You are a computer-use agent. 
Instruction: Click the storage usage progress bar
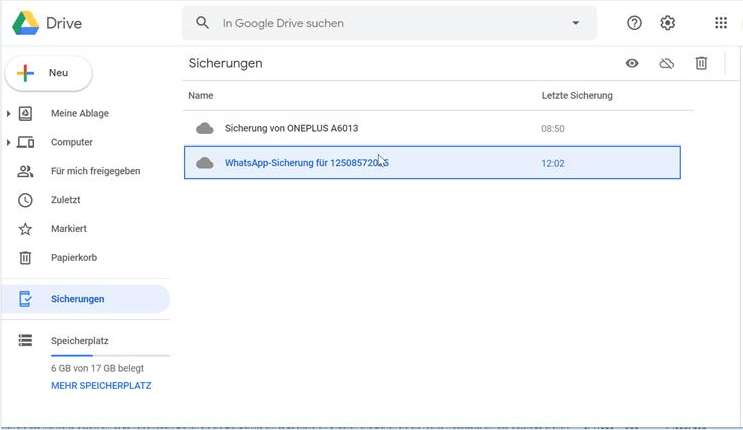click(110, 355)
